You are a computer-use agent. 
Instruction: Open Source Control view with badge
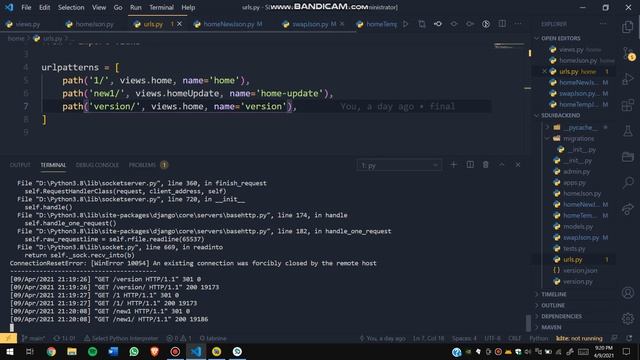[628, 53]
